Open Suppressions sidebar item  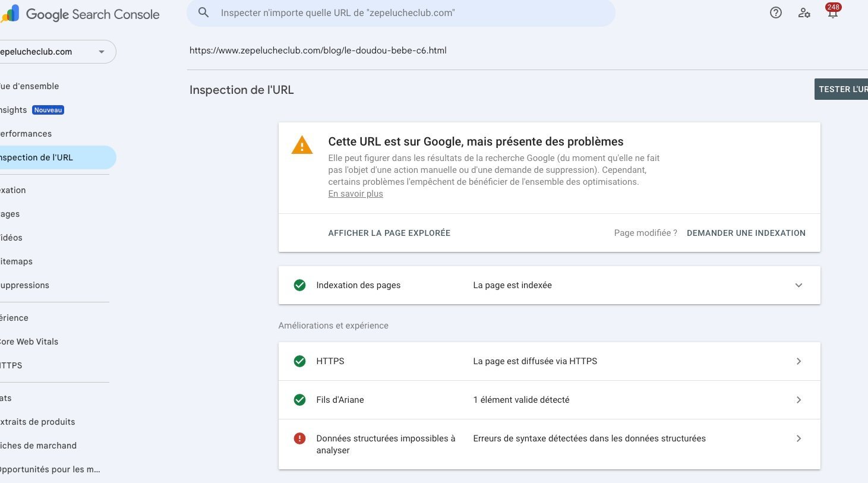25,285
